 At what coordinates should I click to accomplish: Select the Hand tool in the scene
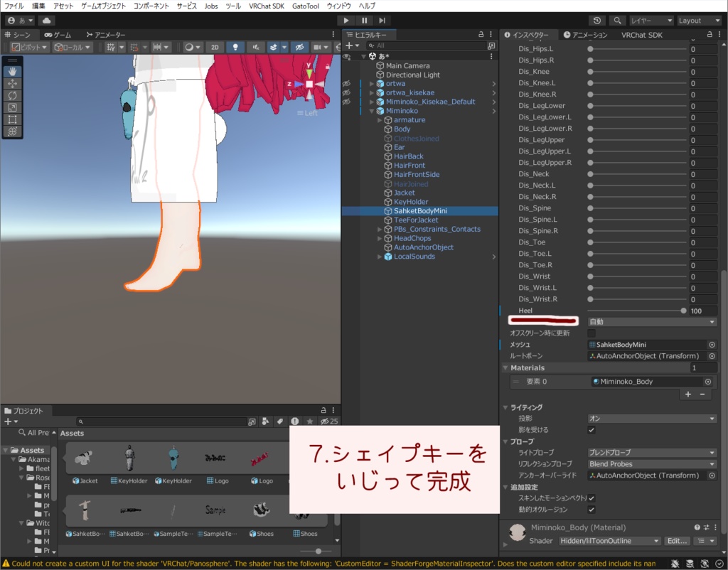(x=13, y=71)
